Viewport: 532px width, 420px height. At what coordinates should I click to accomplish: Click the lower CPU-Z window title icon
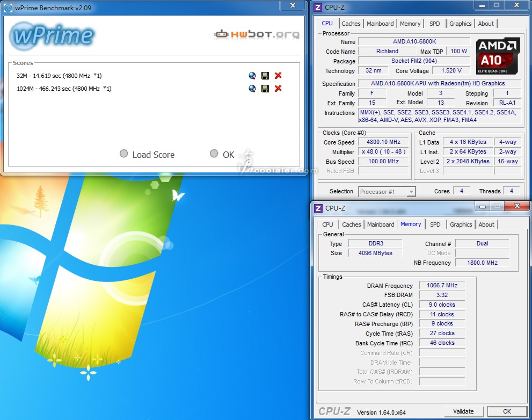point(318,208)
